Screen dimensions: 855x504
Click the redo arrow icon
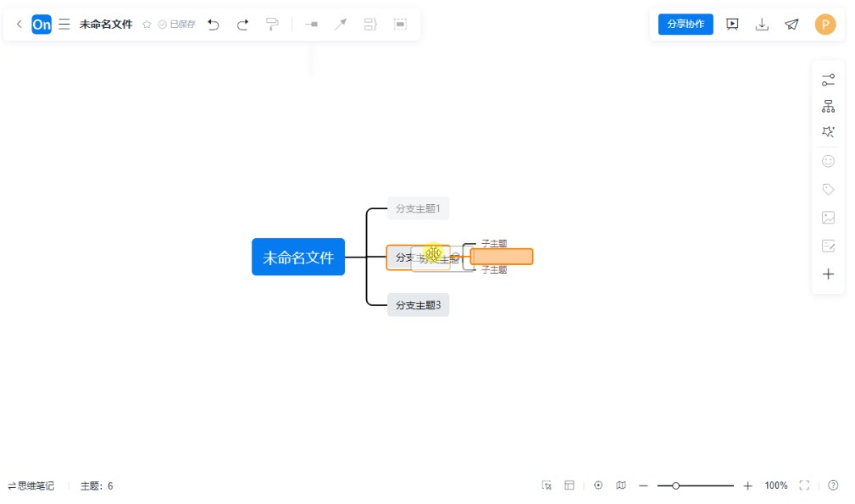coord(242,25)
